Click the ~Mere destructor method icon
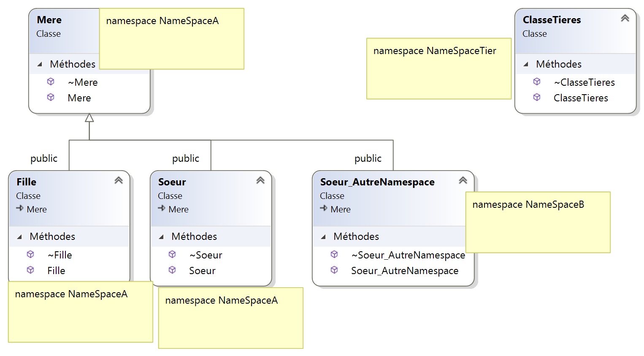 pyautogui.click(x=51, y=82)
